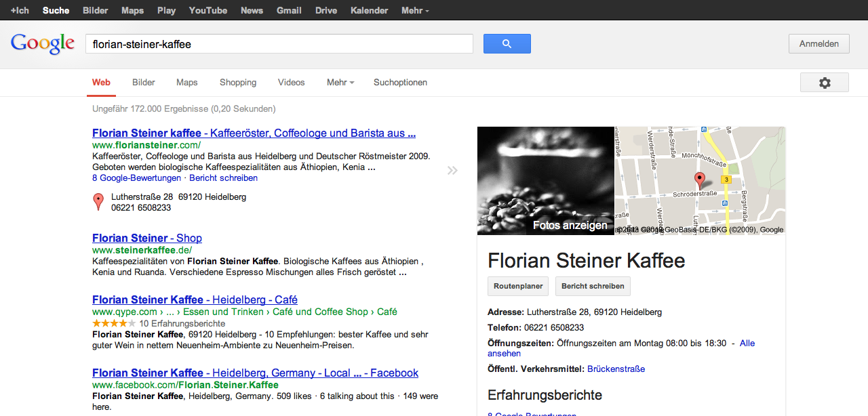Click the Routenplaner button
This screenshot has height=416, width=868.
click(x=518, y=286)
